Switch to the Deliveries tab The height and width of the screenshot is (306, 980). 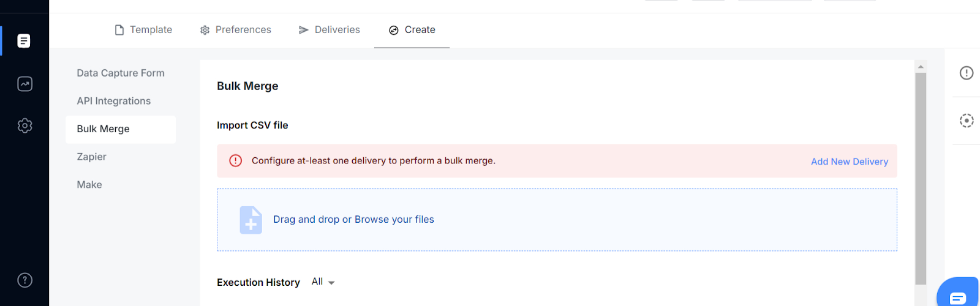click(330, 30)
